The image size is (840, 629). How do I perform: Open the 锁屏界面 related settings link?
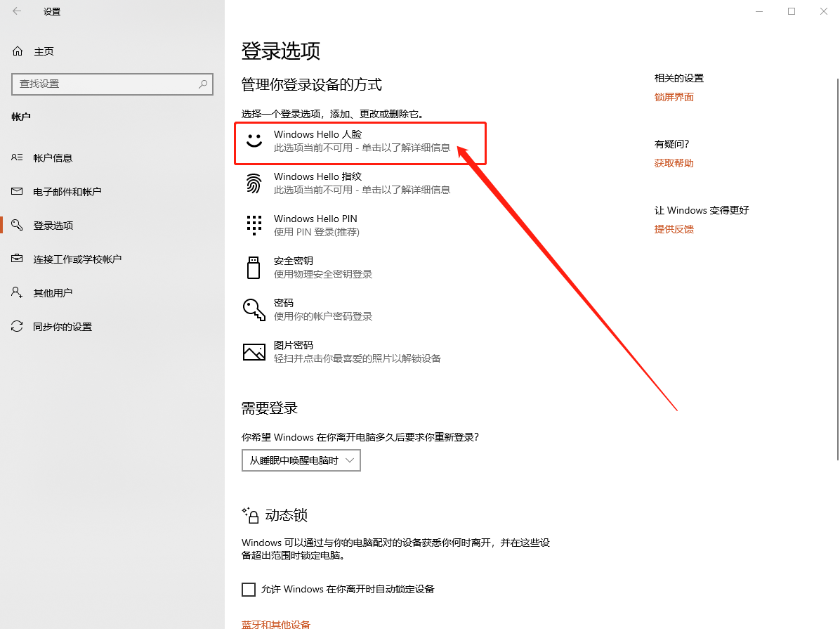pos(674,97)
